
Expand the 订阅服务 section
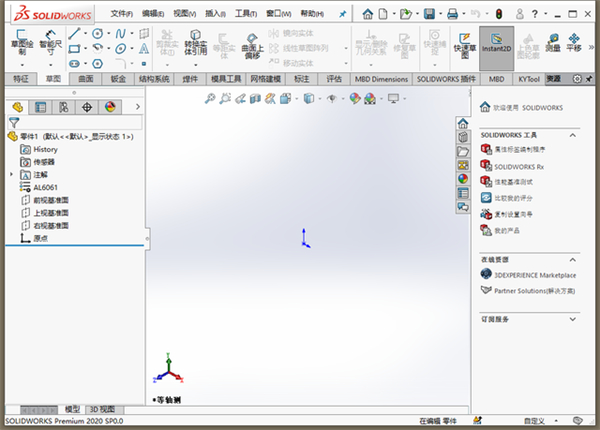click(x=573, y=319)
